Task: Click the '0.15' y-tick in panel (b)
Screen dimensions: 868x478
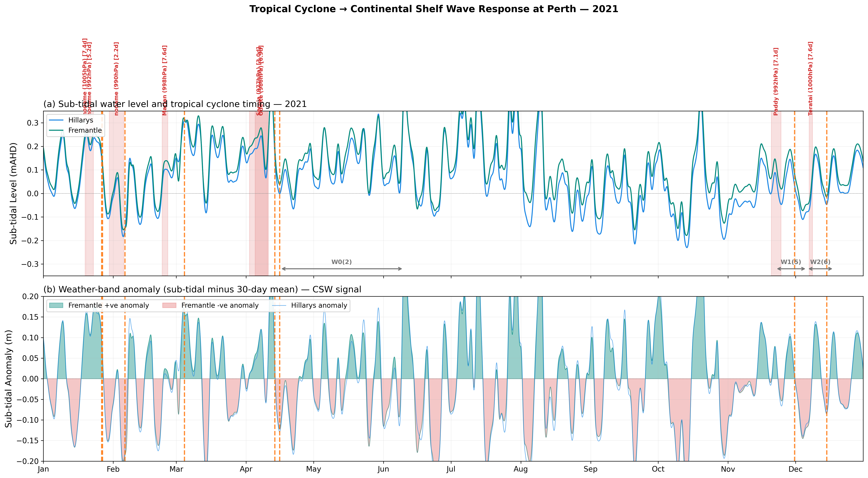Action: (31, 317)
